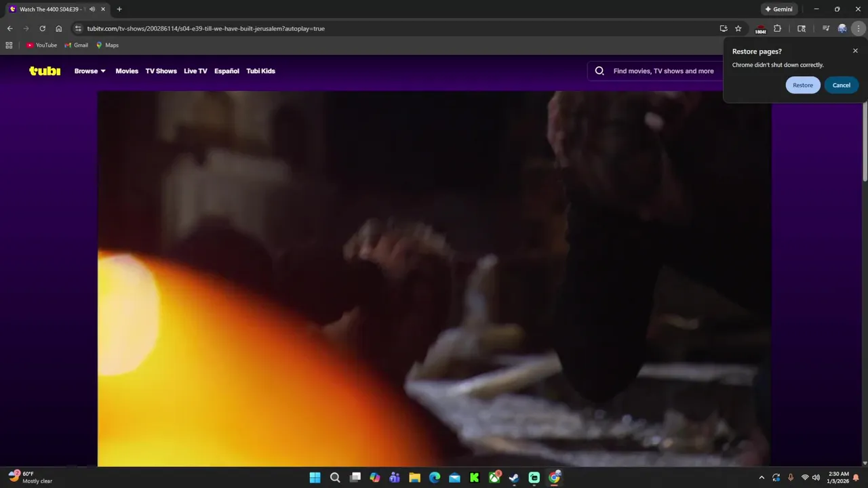Open the Mail app on the taskbar
The height and width of the screenshot is (488, 868).
454,477
